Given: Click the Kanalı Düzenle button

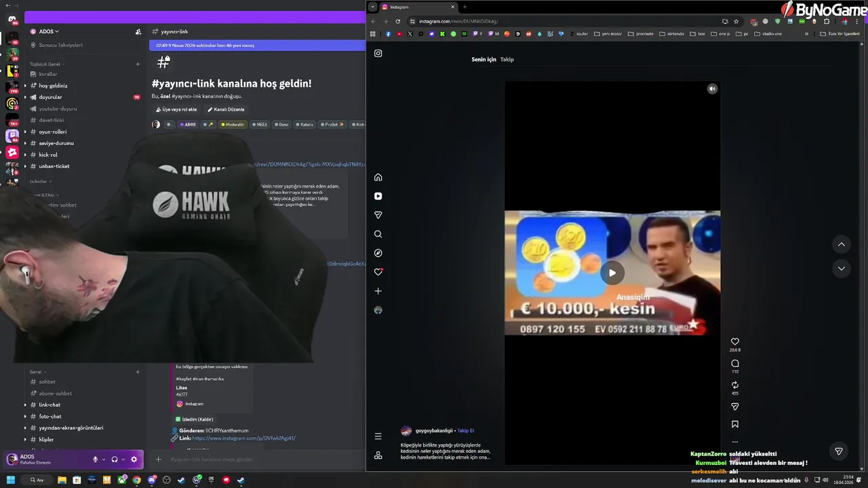Looking at the screenshot, I should tap(226, 110).
